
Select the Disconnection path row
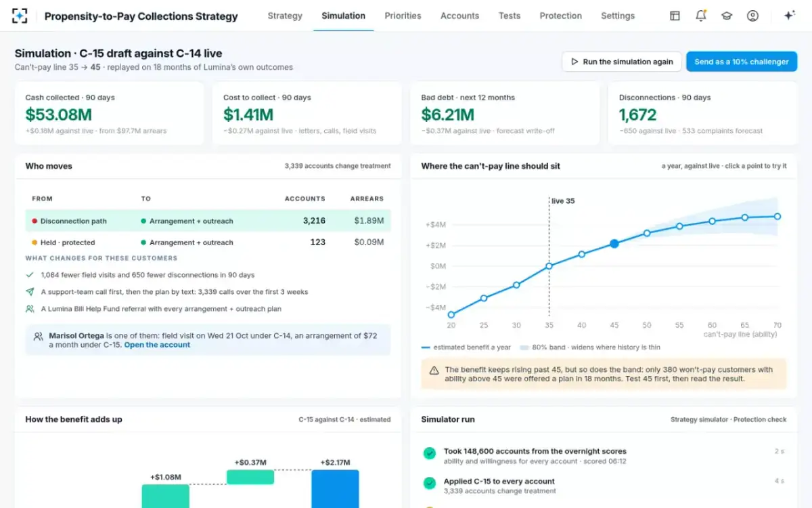208,221
